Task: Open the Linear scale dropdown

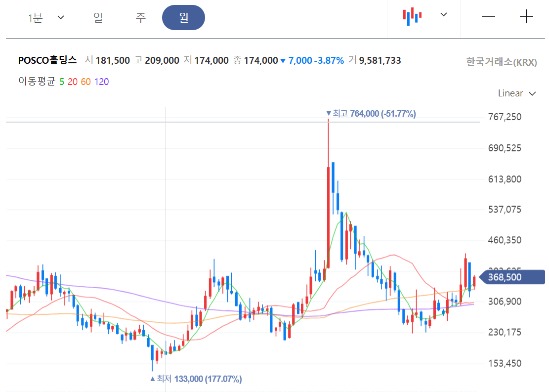Action: click(x=517, y=93)
